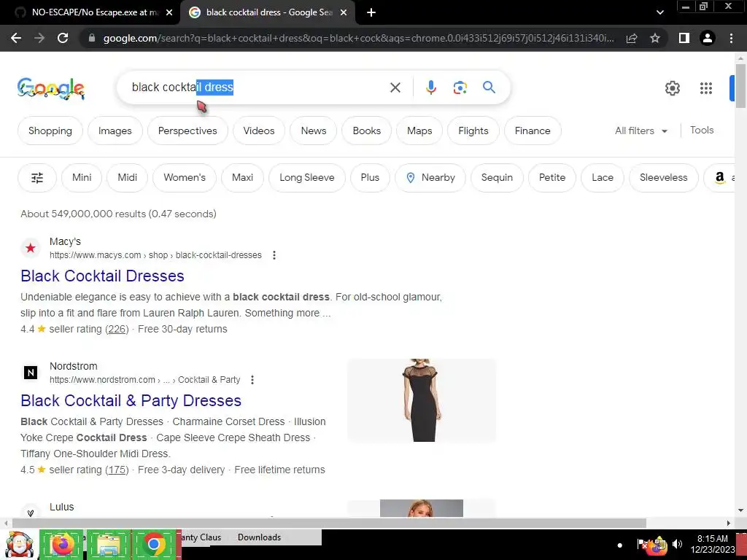
Task: Click the Google holiday logo
Action: coord(51,88)
